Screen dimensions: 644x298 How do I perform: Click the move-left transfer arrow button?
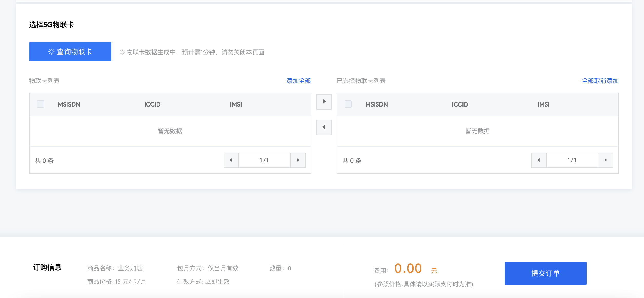(x=324, y=127)
